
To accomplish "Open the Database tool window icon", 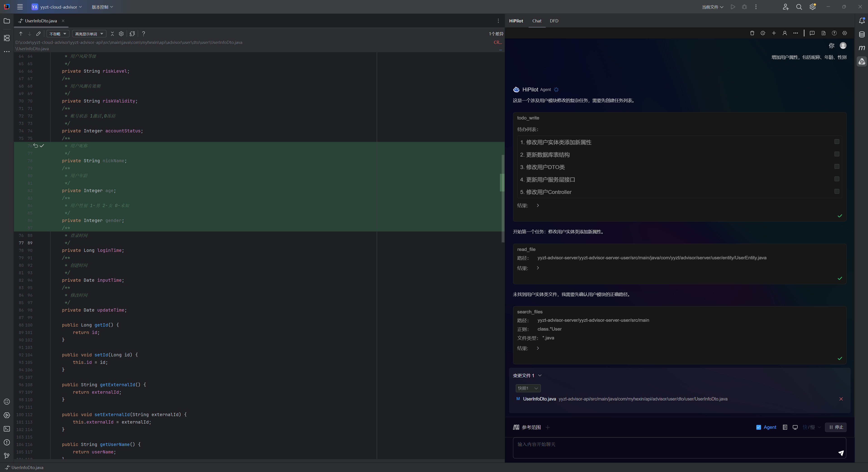I will (862, 34).
